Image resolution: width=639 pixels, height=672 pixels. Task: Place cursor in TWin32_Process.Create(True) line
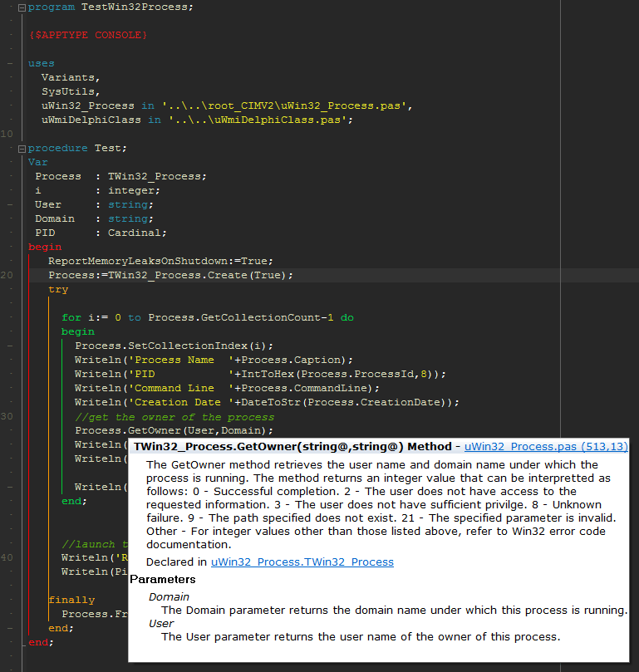point(170,275)
